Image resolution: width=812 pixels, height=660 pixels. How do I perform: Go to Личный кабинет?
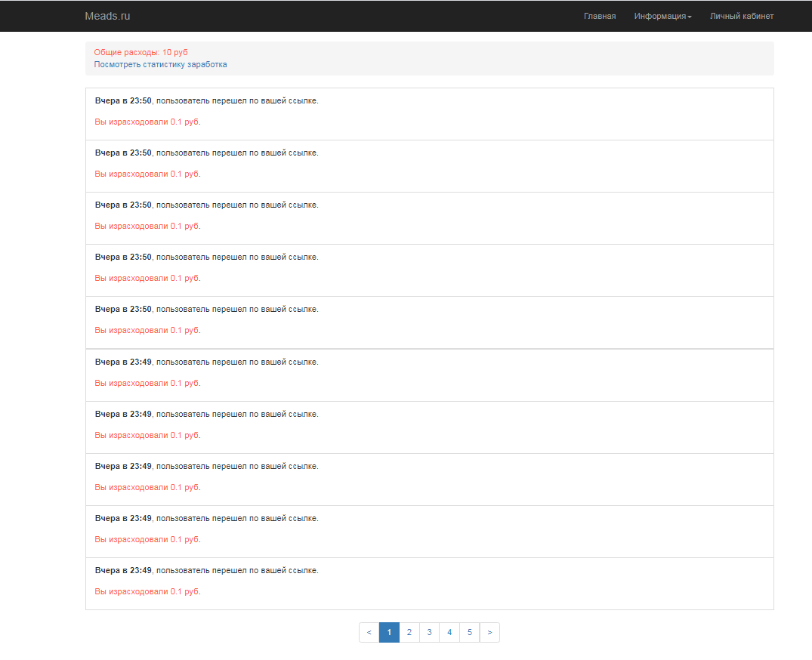pyautogui.click(x=741, y=16)
